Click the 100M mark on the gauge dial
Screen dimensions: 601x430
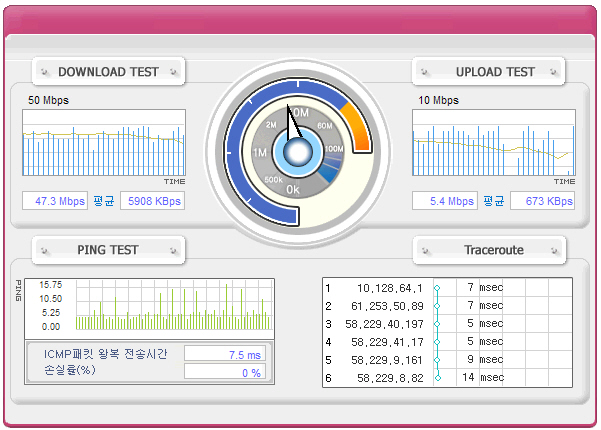[334, 148]
